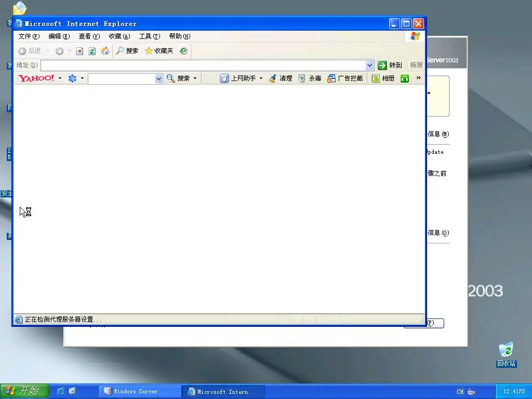Launch Internet Explorer from quick launch
The image size is (532, 399).
click(x=60, y=391)
